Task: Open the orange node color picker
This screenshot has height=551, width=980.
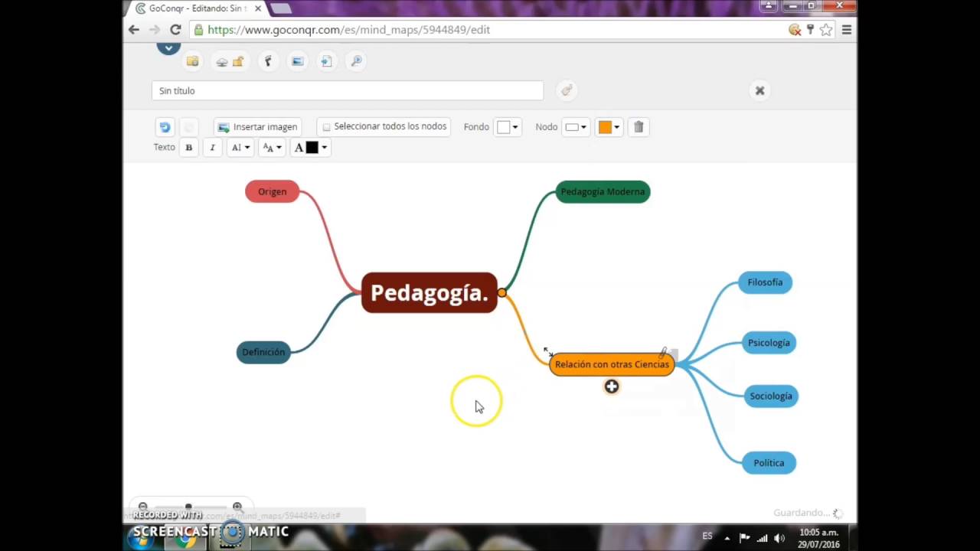Action: (609, 127)
